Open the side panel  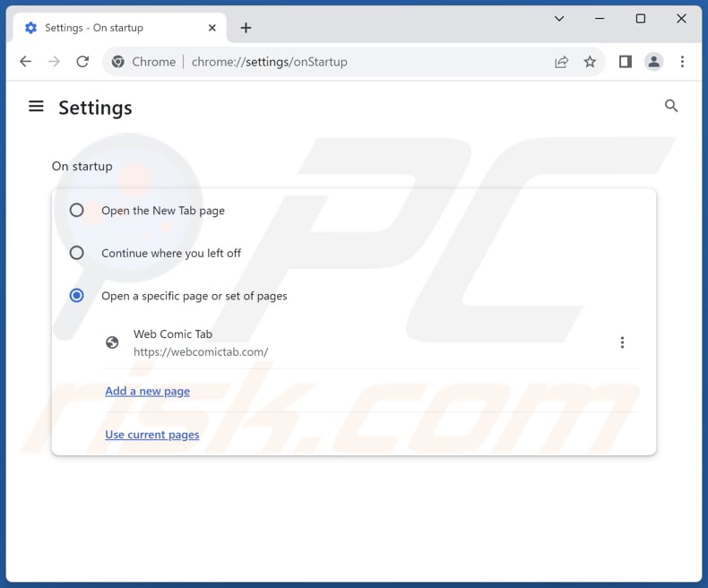(626, 62)
